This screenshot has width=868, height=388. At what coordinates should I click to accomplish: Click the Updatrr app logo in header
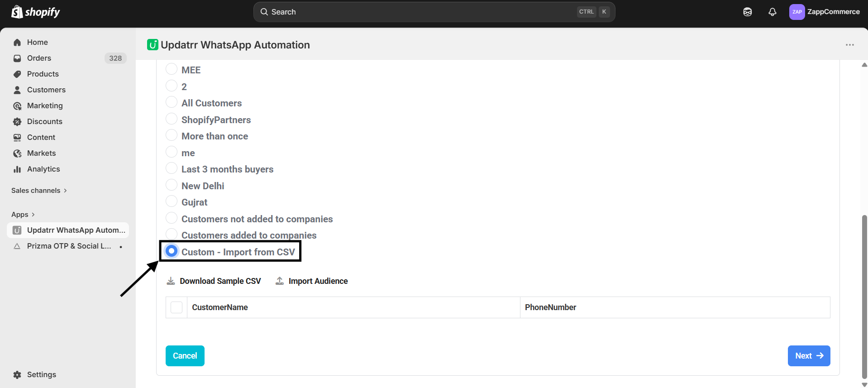coord(153,45)
